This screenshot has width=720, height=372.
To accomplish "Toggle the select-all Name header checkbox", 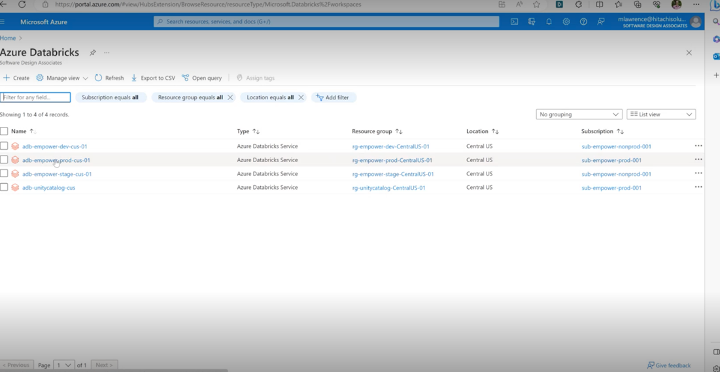I will (x=4, y=131).
